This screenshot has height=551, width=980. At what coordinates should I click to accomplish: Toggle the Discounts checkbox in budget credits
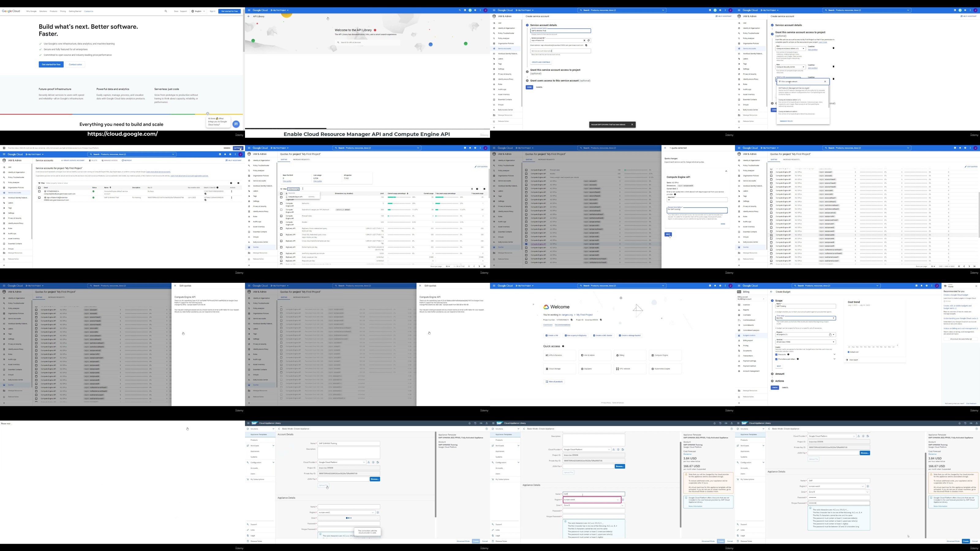pyautogui.click(x=776, y=354)
